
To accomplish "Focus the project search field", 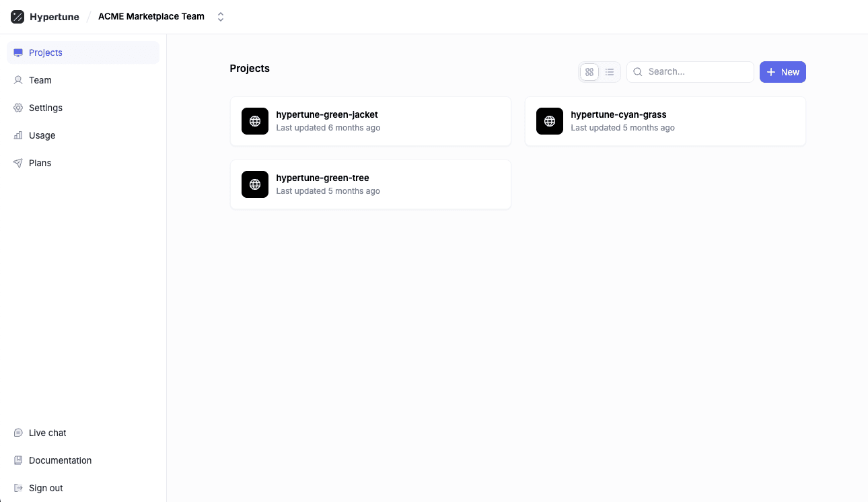I will tap(696, 72).
